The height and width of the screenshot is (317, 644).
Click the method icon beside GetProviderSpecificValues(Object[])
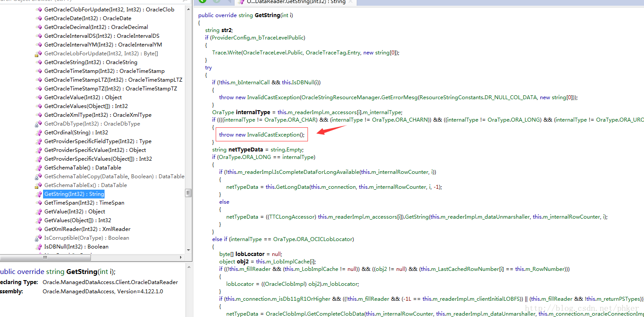click(39, 159)
